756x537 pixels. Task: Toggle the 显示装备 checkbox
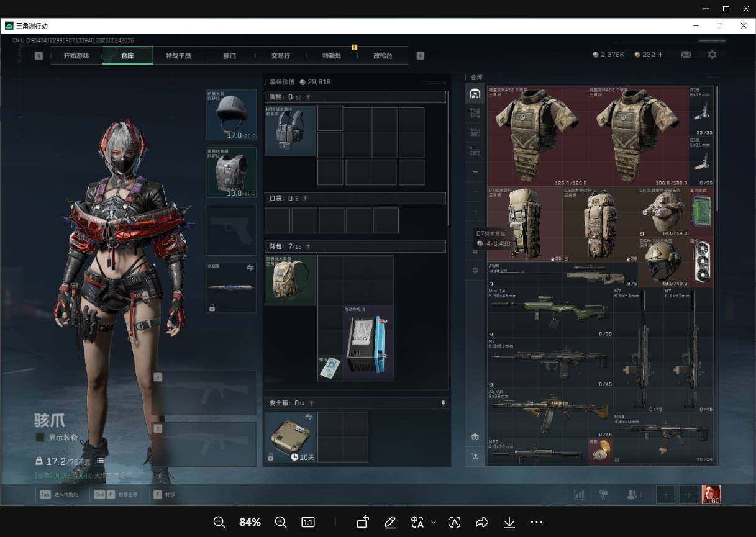[40, 437]
